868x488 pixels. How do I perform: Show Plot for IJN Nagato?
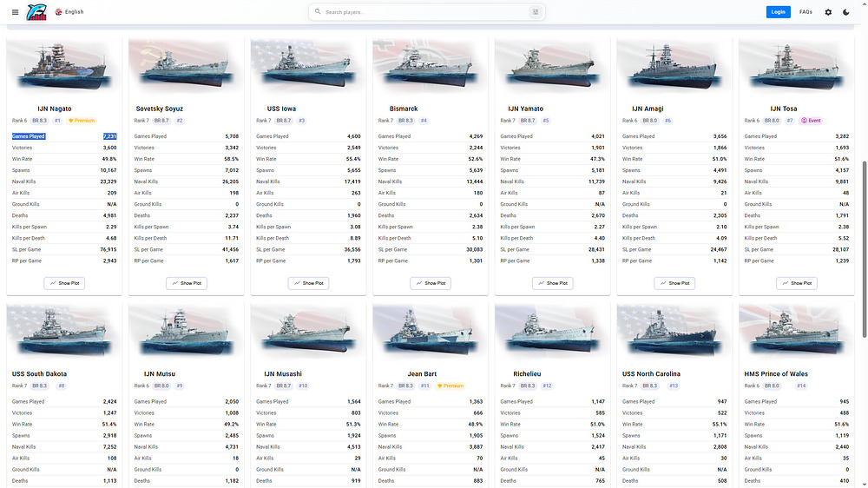point(64,283)
